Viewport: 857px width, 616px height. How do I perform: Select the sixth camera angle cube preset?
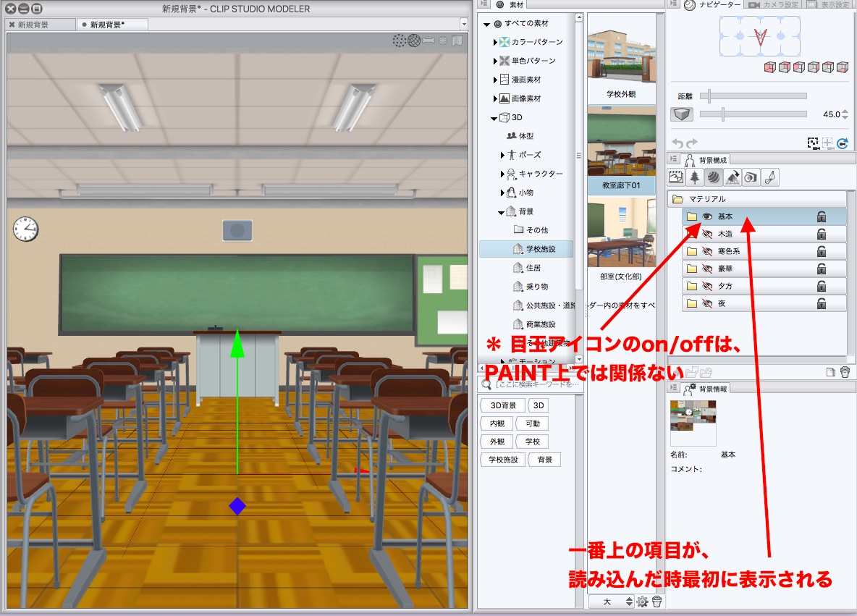(843, 67)
